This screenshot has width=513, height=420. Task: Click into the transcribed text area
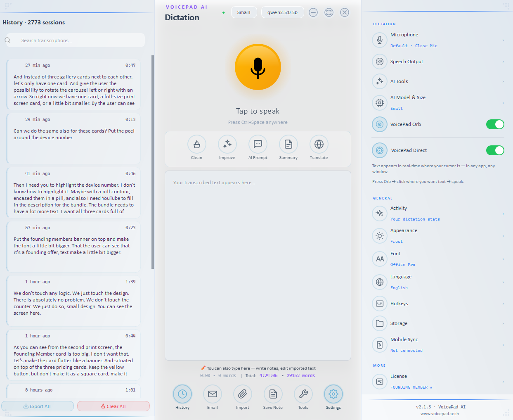[258, 266]
